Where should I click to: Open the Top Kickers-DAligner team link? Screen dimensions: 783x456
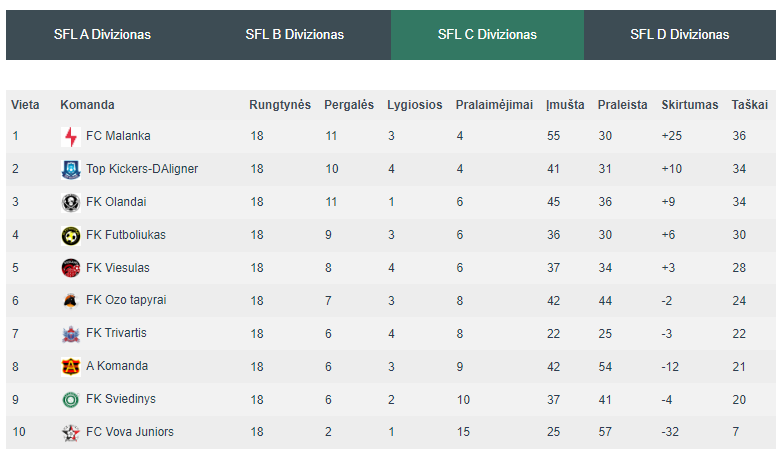tap(142, 169)
